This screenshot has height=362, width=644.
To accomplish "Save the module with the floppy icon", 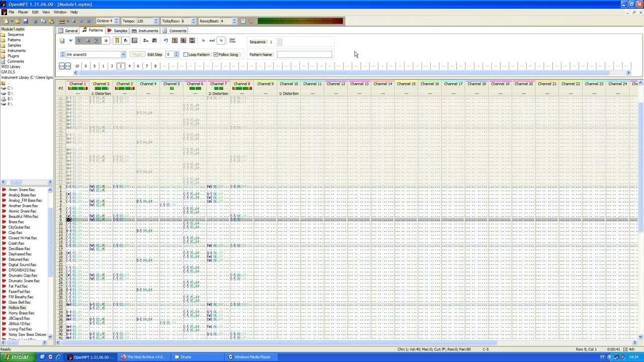I will pyautogui.click(x=26, y=21).
